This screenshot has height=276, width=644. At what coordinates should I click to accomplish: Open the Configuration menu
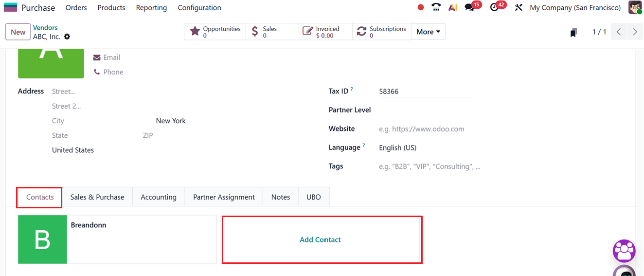199,8
